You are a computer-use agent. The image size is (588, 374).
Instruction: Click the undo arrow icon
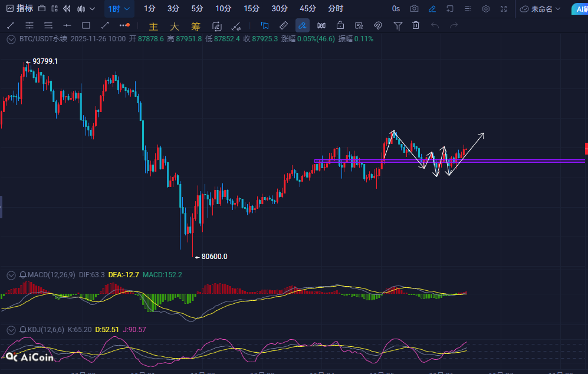435,26
